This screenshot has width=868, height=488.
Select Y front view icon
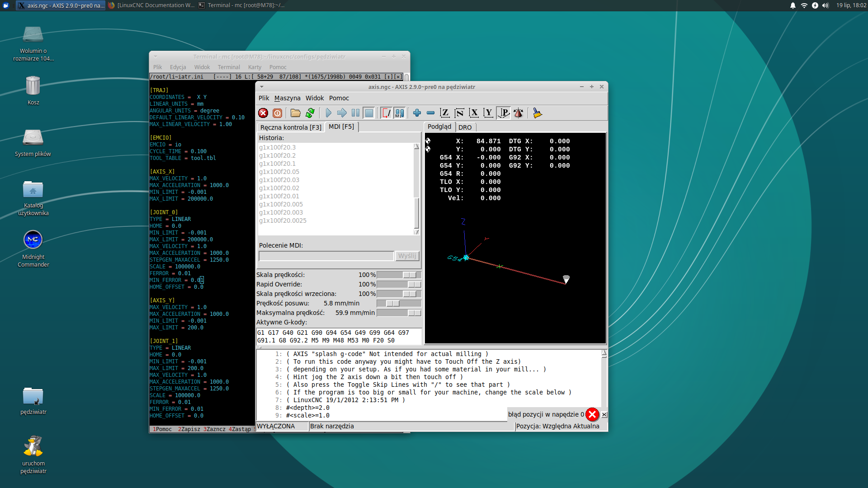pyautogui.click(x=488, y=113)
